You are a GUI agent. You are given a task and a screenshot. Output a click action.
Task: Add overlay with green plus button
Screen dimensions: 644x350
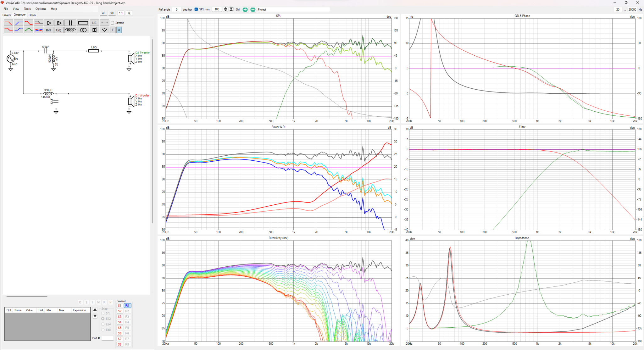point(245,9)
